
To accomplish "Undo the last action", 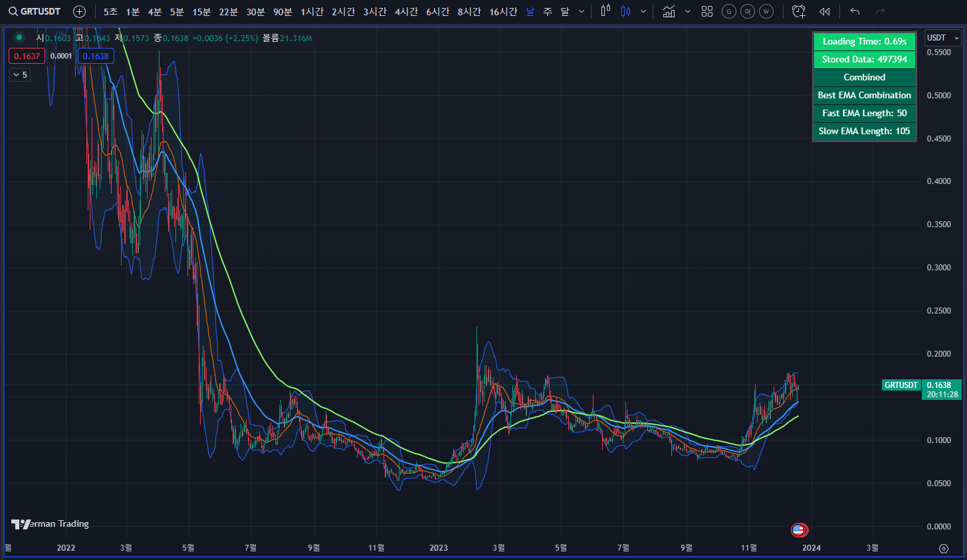I will [855, 11].
